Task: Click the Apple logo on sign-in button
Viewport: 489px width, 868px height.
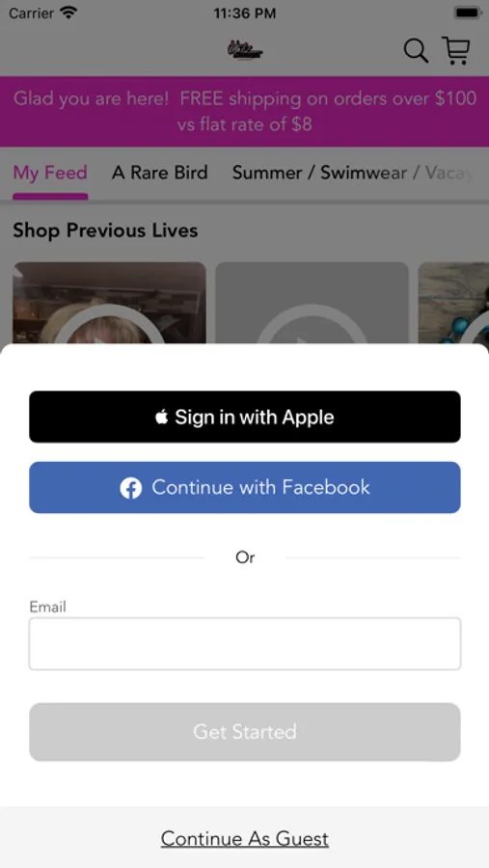Action: 161,417
